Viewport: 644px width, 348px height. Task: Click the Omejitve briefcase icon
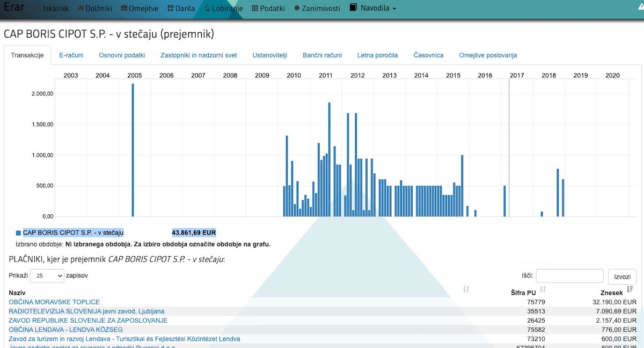point(125,9)
